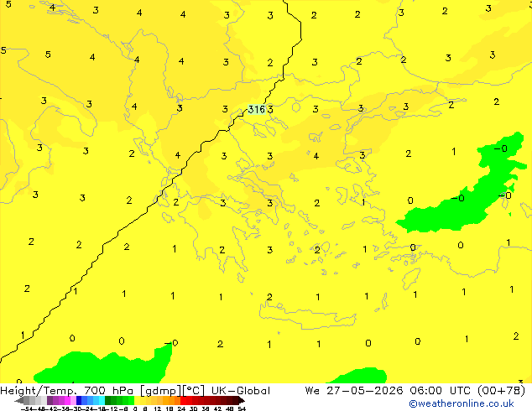Viewport: 532px width, 411px height.
Task: Click the 316 contour height label
Action: (256, 109)
